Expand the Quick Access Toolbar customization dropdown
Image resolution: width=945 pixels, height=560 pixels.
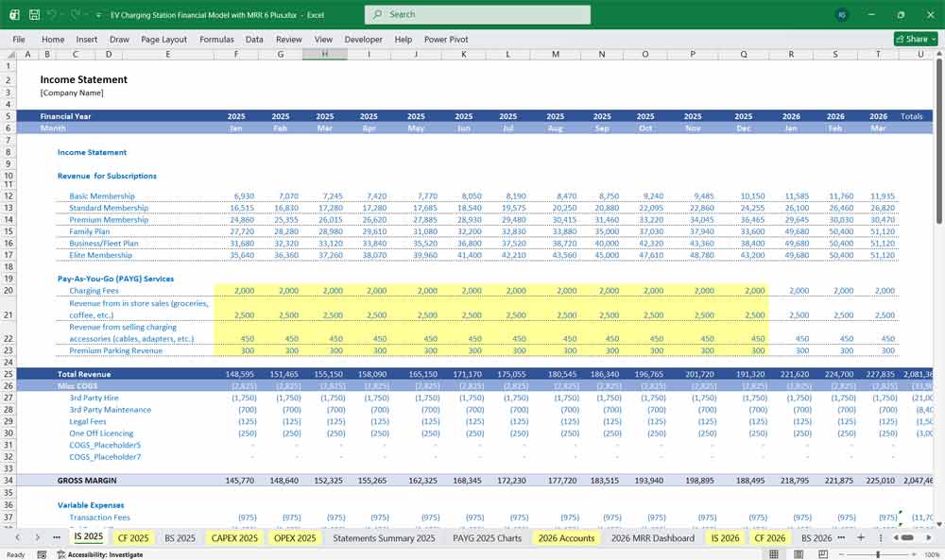[97, 14]
